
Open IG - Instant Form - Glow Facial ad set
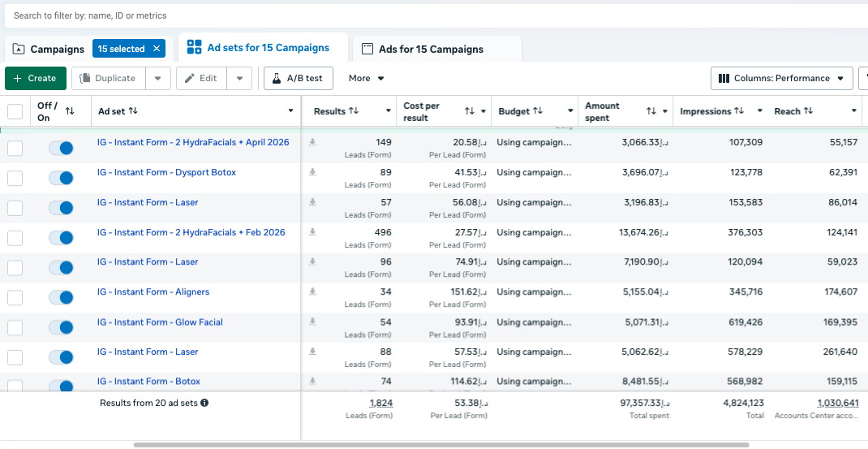click(x=160, y=322)
